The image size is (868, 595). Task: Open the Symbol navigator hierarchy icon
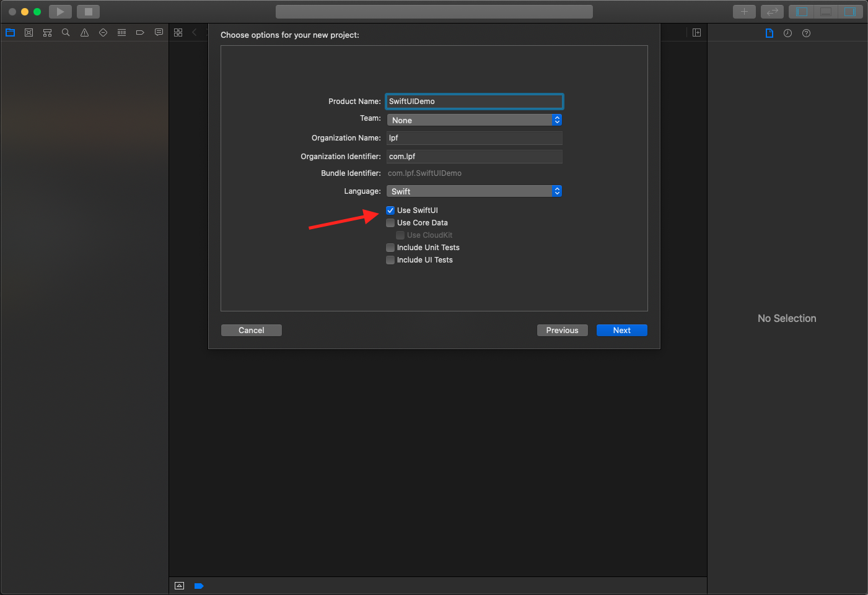(x=47, y=33)
